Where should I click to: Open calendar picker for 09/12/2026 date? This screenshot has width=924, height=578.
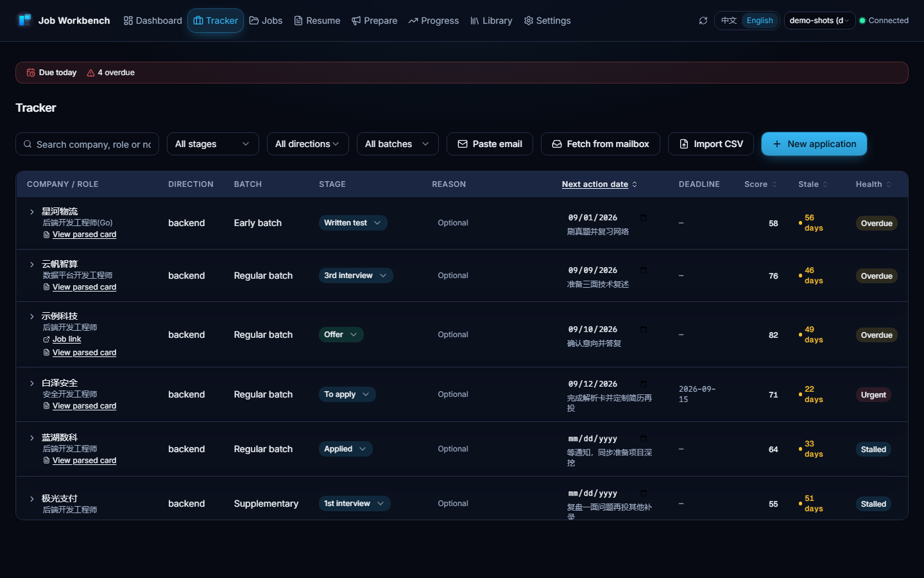coord(644,383)
